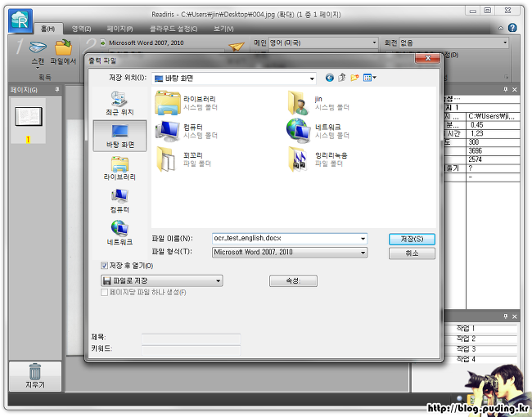
Task: Open the 꾀꼬리 file folder
Action: pyautogui.click(x=184, y=159)
